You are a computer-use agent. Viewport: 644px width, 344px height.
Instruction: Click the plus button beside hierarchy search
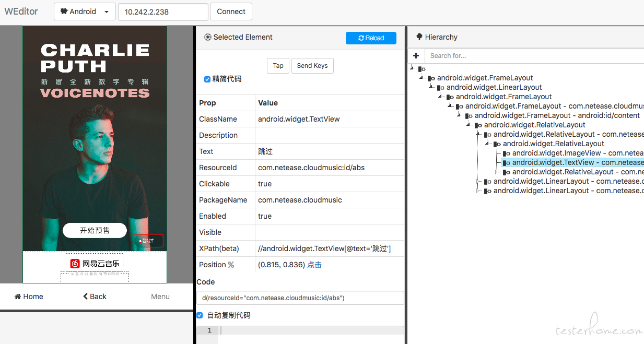point(416,55)
